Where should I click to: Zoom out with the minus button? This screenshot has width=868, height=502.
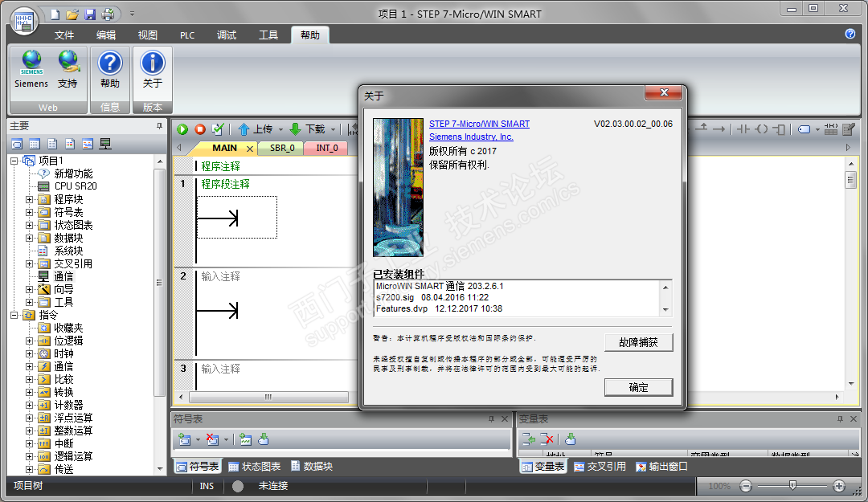coord(746,486)
